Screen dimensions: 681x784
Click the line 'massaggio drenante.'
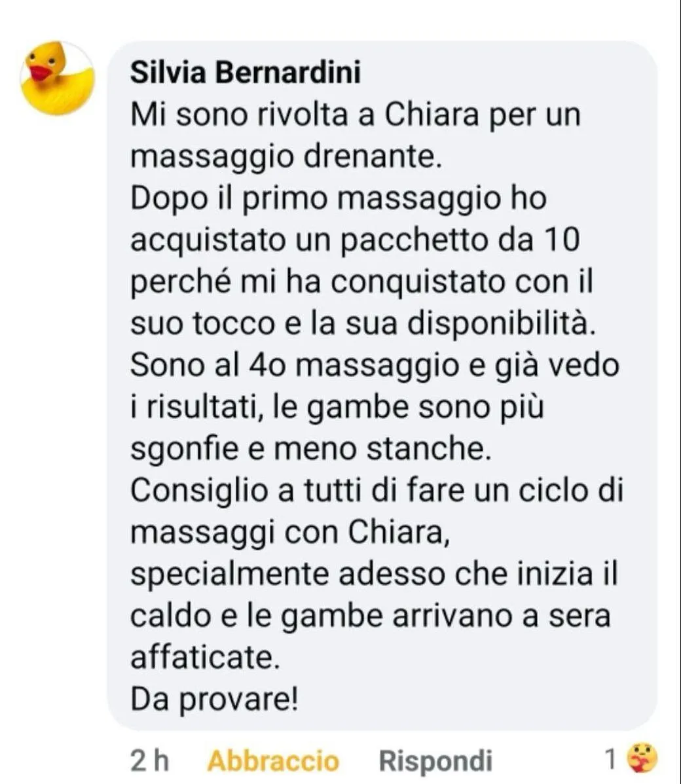point(286,157)
